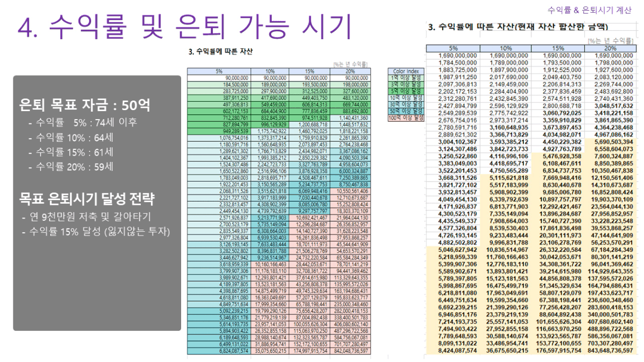Select the 5% column header in left table
Viewport: 644px width, 362px height.
(218, 71)
